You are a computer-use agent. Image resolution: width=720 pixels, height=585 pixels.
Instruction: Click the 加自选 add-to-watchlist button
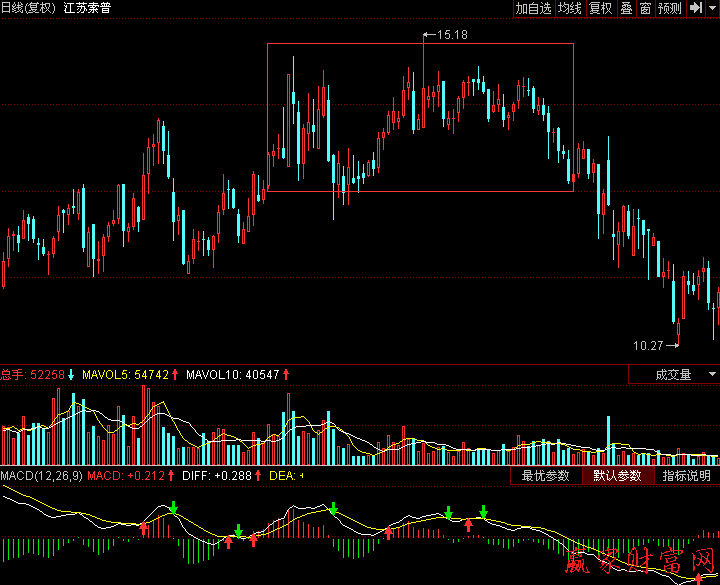pyautogui.click(x=534, y=8)
